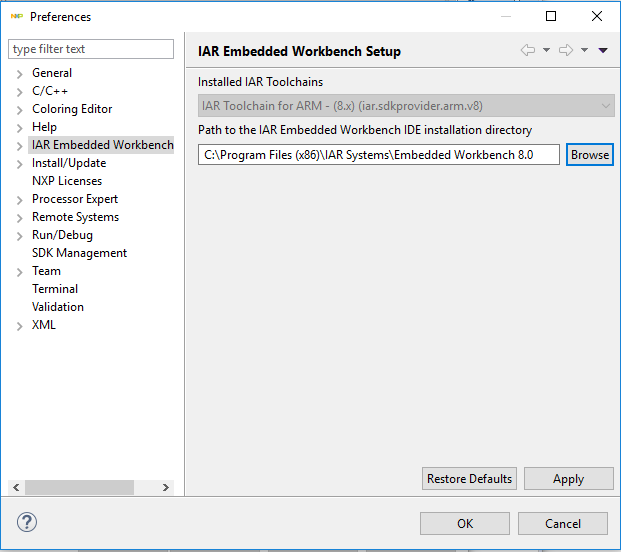Open the back history dropdown arrow
This screenshot has height=552, width=621.
546,50
